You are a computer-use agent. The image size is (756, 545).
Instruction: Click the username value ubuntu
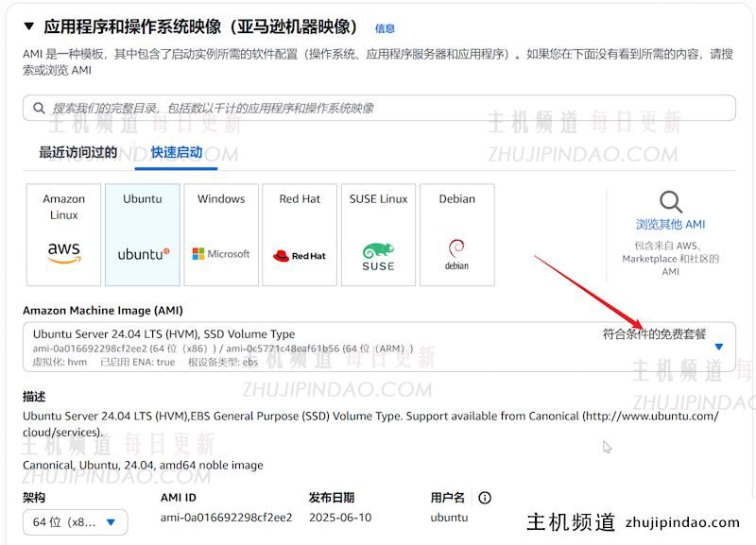tap(450, 518)
